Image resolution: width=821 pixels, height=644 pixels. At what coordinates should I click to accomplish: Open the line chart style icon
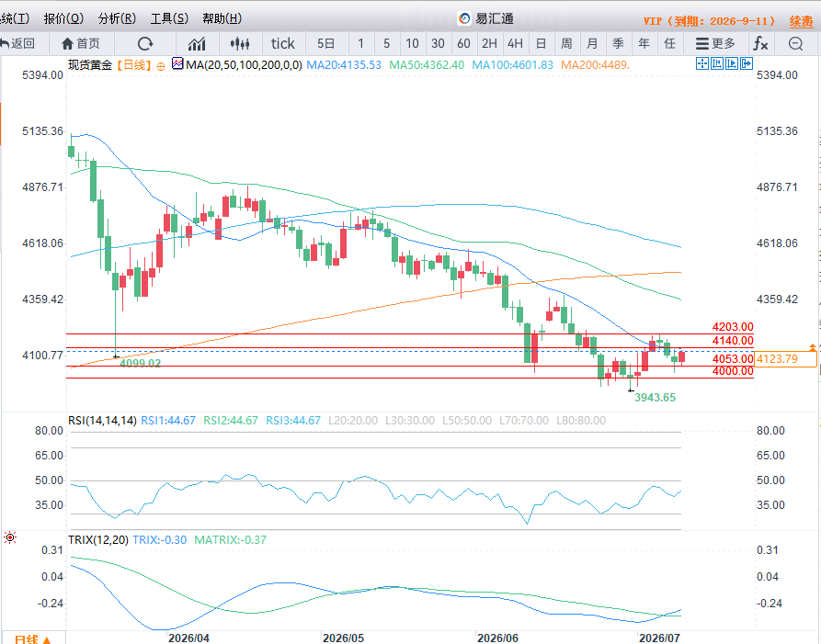pyautogui.click(x=197, y=43)
